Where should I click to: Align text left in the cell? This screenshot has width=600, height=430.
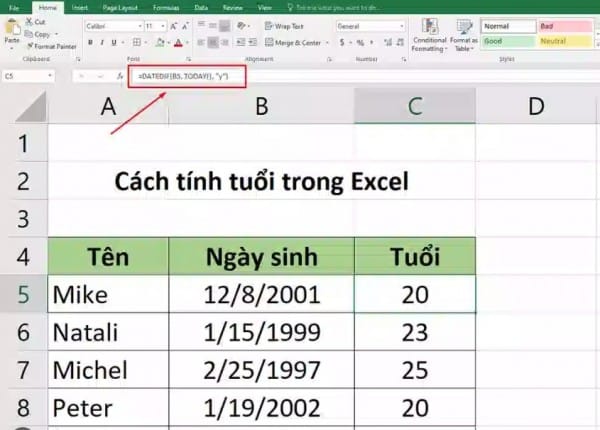click(201, 42)
